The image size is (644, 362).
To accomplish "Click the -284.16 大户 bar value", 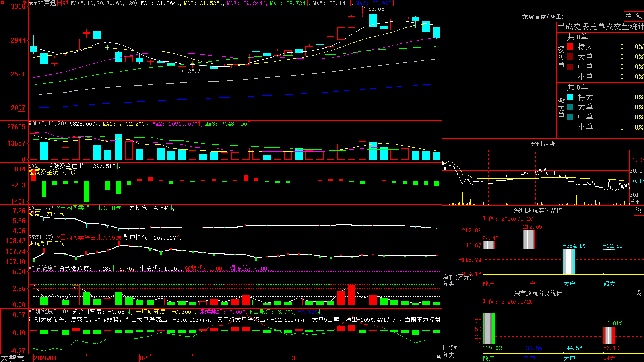I will pos(574,246).
